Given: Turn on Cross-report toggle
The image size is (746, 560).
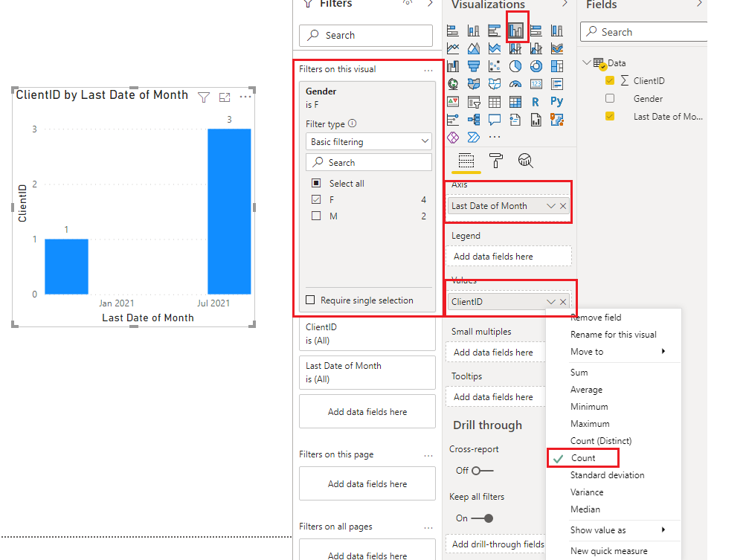Looking at the screenshot, I should coord(483,471).
